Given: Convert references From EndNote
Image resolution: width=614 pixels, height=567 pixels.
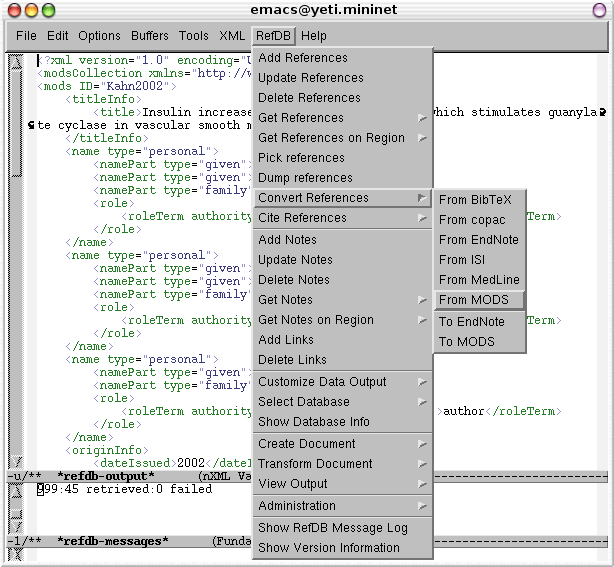Looking at the screenshot, I should [479, 239].
